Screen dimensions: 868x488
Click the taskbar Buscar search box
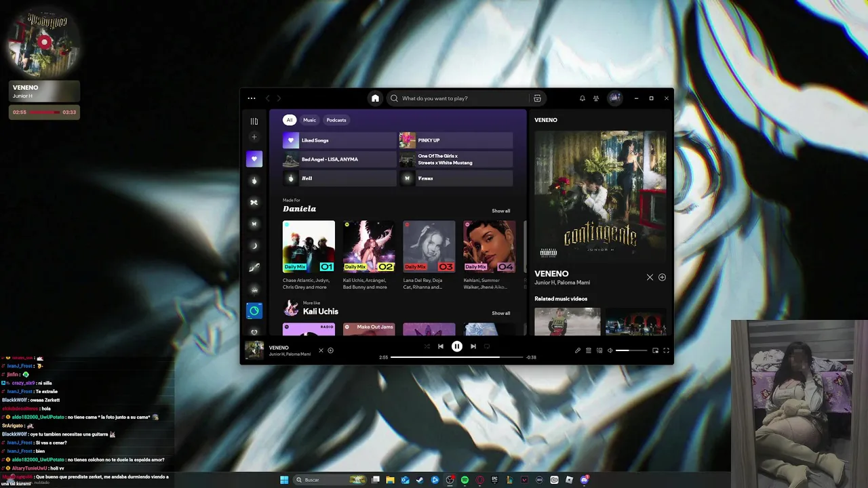tap(331, 480)
